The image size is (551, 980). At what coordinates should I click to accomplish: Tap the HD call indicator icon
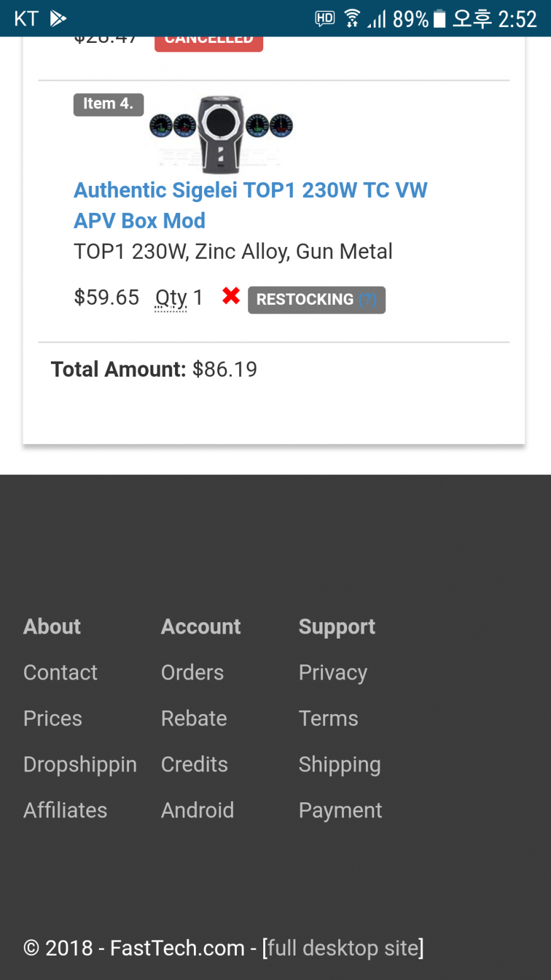coord(325,19)
